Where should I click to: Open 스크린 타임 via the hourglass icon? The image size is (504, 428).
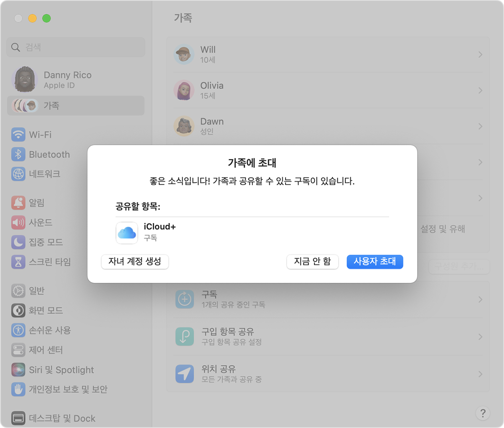pos(18,262)
